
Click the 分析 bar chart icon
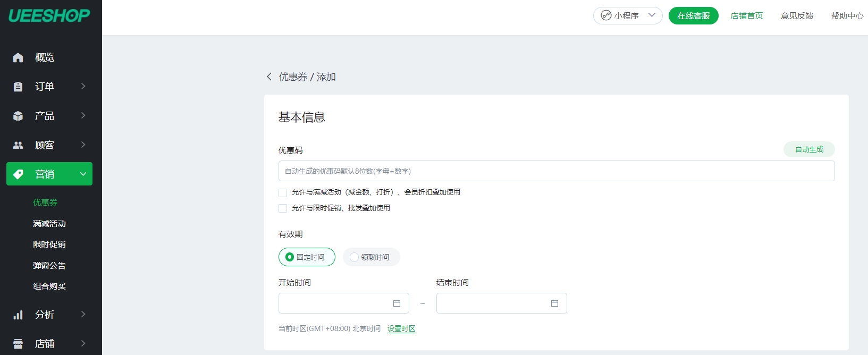(x=18, y=315)
